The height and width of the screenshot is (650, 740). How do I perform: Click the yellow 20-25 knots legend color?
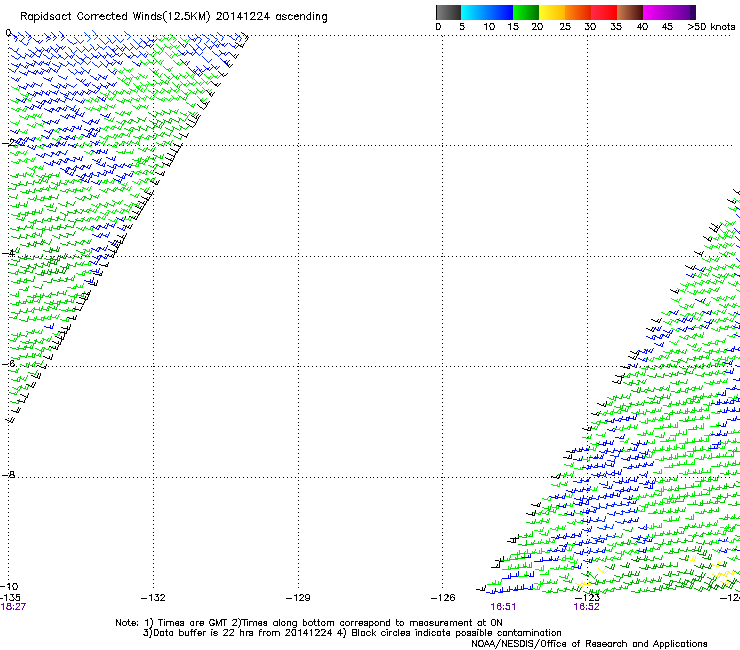click(552, 12)
